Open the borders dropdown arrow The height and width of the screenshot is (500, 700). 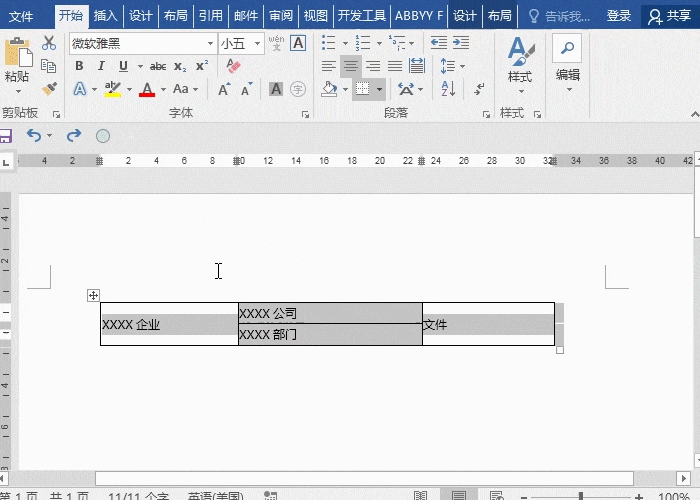[380, 89]
